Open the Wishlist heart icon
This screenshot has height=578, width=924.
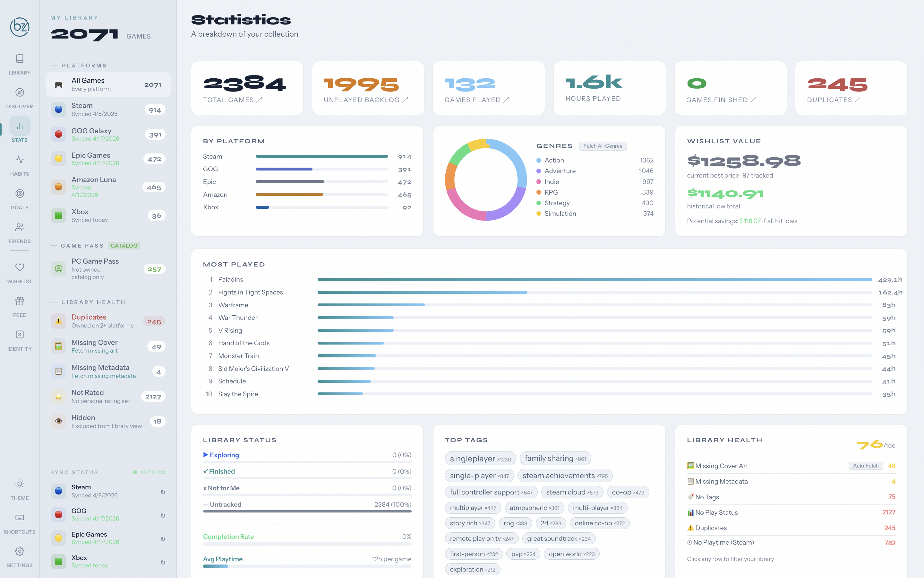pyautogui.click(x=20, y=267)
